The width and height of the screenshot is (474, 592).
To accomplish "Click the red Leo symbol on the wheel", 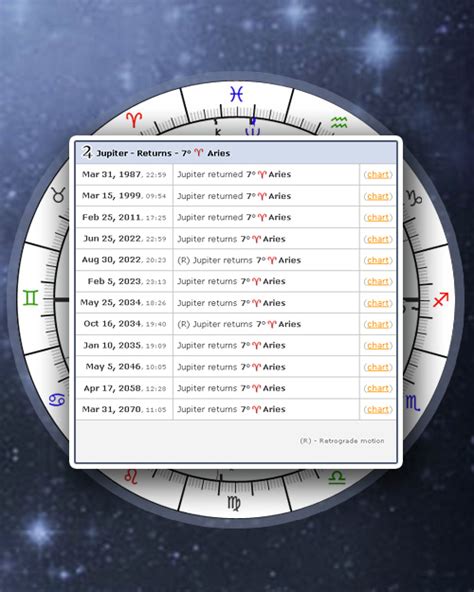I will tap(131, 476).
